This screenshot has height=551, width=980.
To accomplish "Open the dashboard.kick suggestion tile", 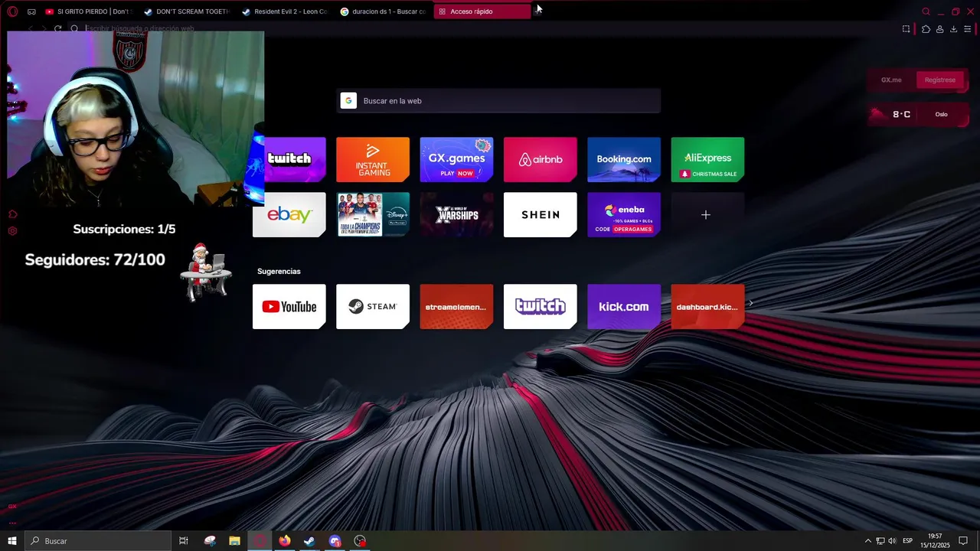I will pyautogui.click(x=707, y=306).
